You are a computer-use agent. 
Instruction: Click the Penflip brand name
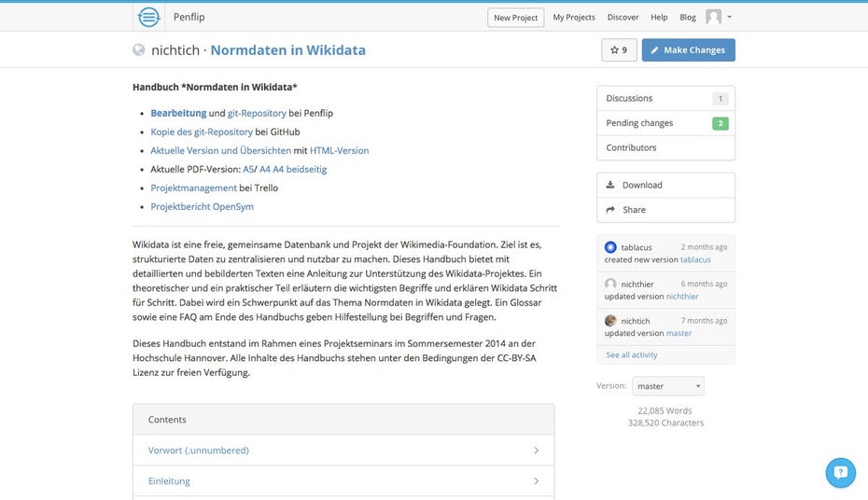[x=189, y=17]
